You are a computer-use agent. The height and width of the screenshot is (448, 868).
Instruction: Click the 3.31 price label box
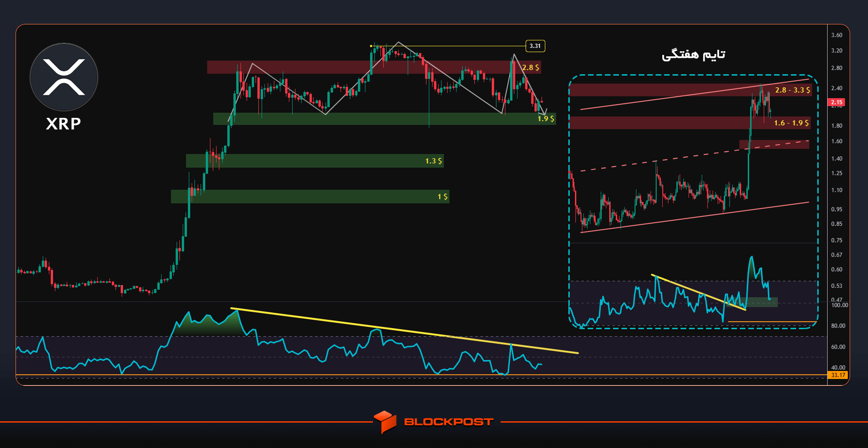click(x=535, y=46)
